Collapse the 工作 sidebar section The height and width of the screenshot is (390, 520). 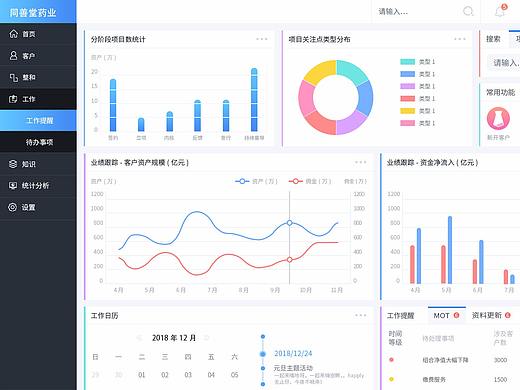[x=38, y=99]
